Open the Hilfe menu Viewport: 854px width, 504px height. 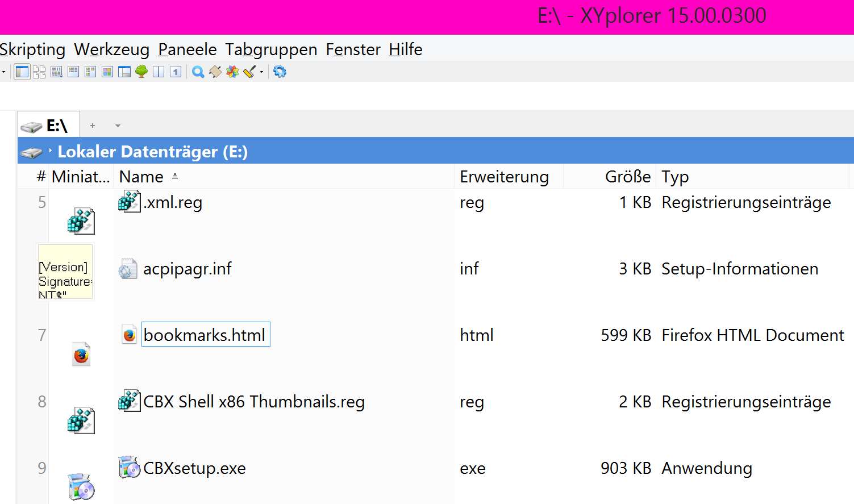point(405,49)
